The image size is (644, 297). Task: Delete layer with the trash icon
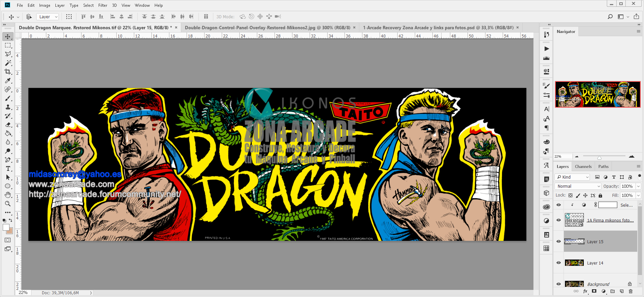(630, 291)
